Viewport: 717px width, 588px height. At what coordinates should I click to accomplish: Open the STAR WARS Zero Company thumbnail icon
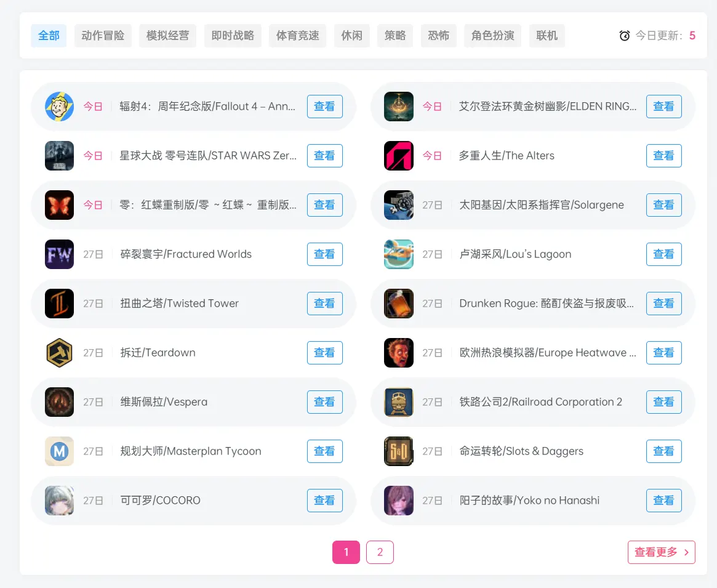pyautogui.click(x=60, y=156)
